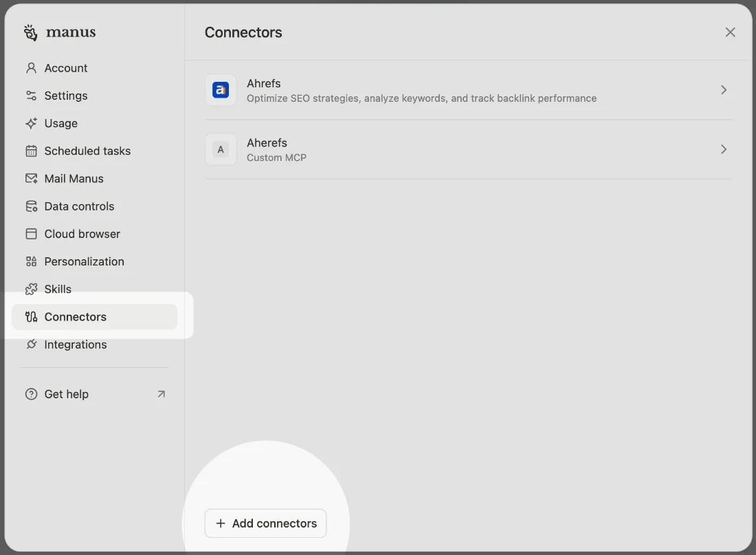Expand the Aherefs Custom MCP chevron
The height and width of the screenshot is (555, 756).
[724, 150]
